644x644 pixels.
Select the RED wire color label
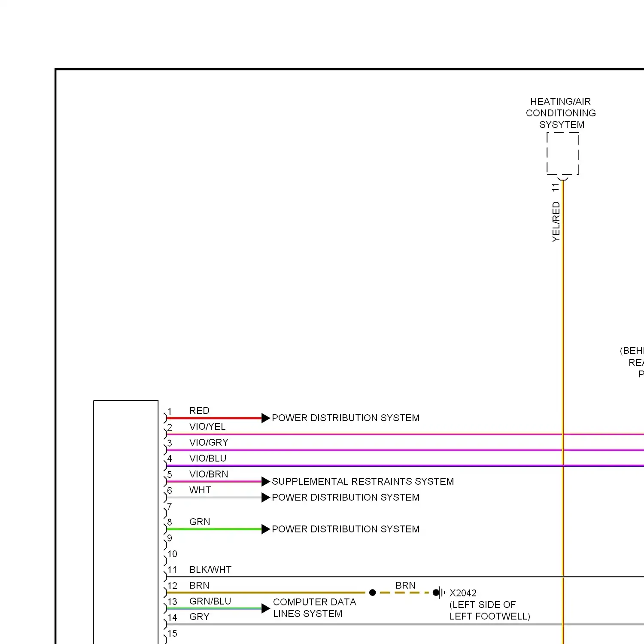pyautogui.click(x=199, y=410)
